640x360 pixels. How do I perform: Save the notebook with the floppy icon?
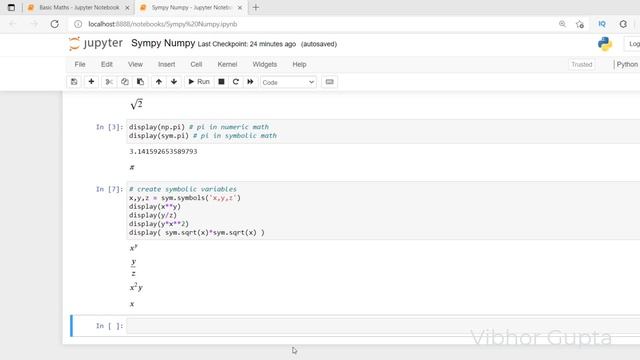coord(74,82)
